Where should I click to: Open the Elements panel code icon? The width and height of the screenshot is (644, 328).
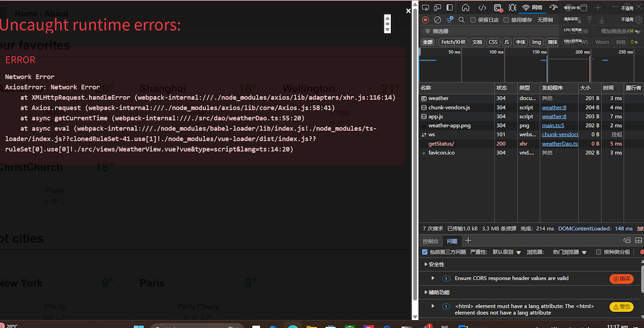pos(482,8)
